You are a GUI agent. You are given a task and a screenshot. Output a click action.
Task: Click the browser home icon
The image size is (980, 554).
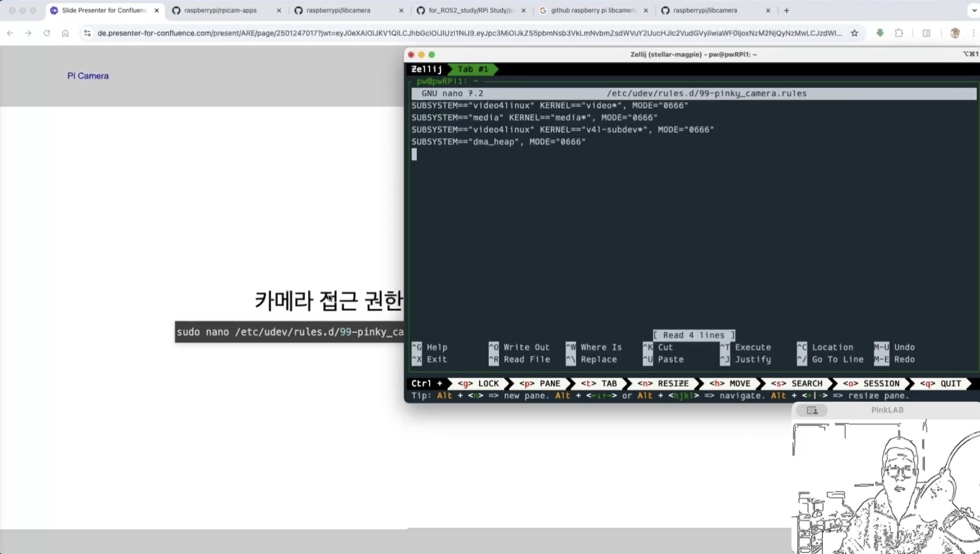(65, 33)
